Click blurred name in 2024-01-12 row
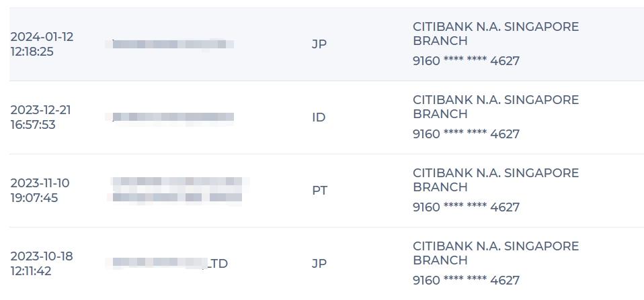The image size is (644, 300). [169, 44]
